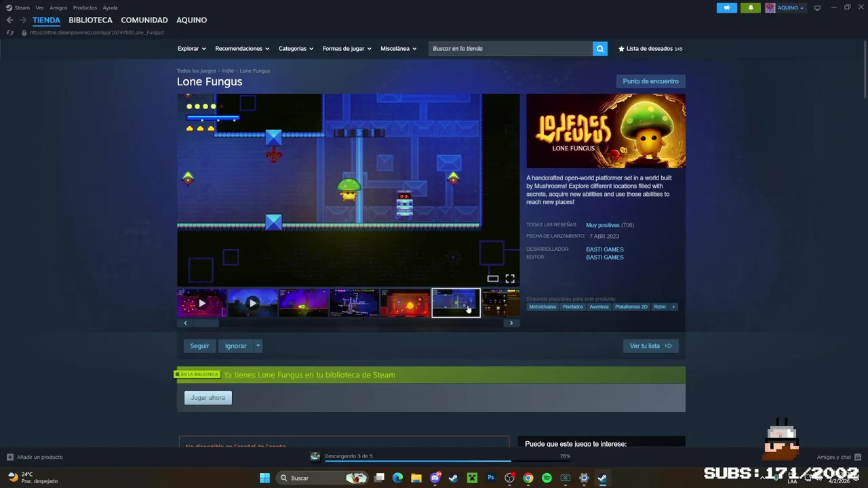Toggle theater mode on the media viewer
This screenshot has height=488, width=868.
493,279
